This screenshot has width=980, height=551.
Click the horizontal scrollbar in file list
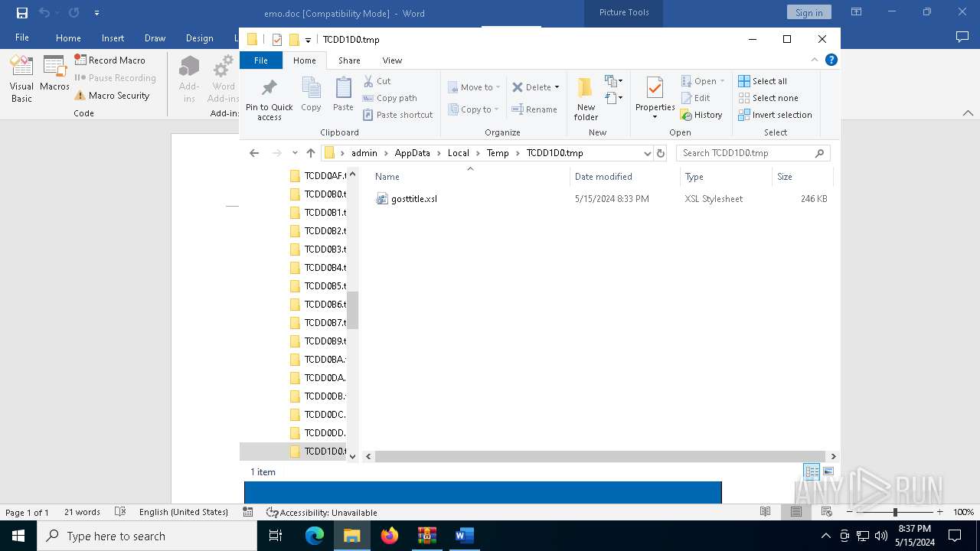[x=600, y=456]
